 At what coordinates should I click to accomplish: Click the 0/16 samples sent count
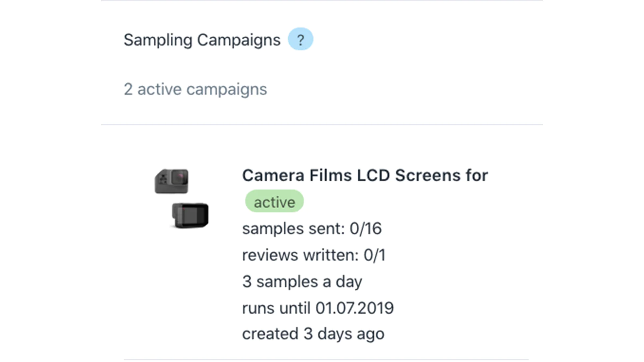pos(365,228)
